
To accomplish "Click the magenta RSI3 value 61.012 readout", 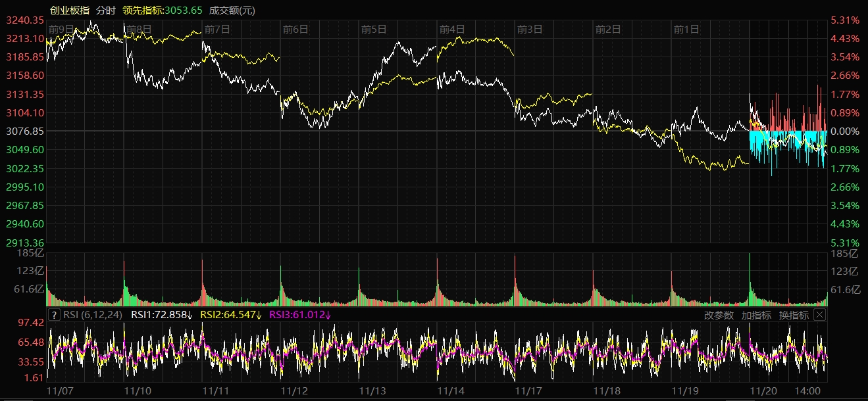I will click(300, 315).
